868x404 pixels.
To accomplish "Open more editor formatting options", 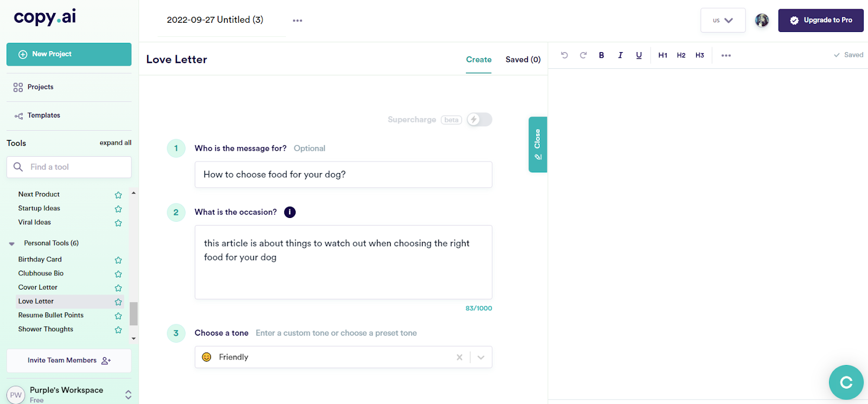I will [726, 55].
